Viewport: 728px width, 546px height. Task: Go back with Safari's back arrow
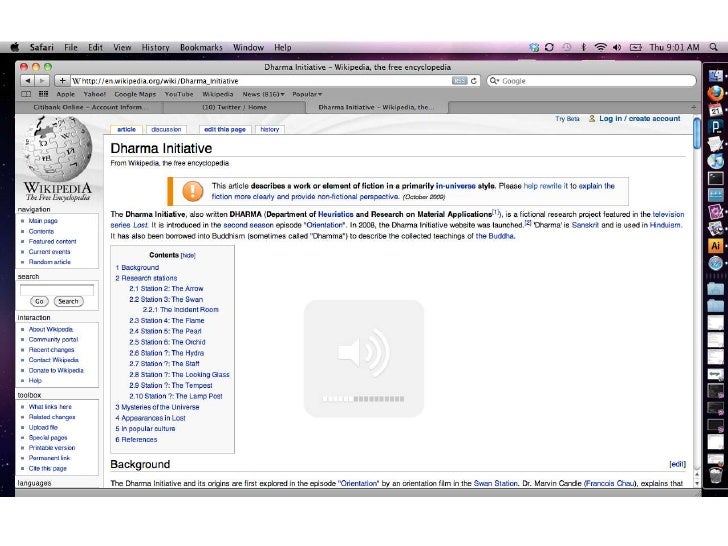coord(28,81)
